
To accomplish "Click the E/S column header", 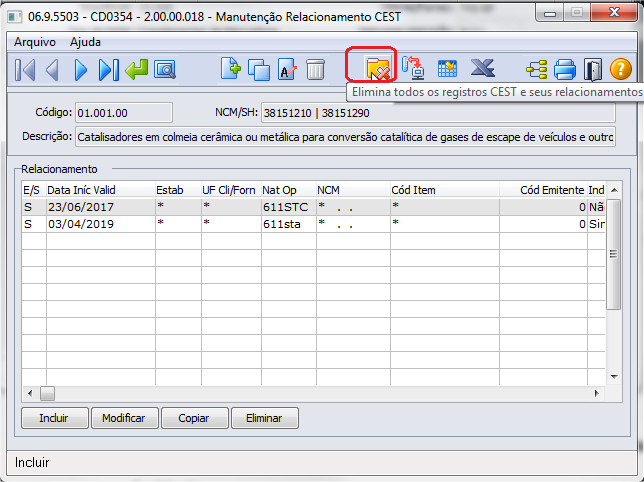I will point(34,190).
